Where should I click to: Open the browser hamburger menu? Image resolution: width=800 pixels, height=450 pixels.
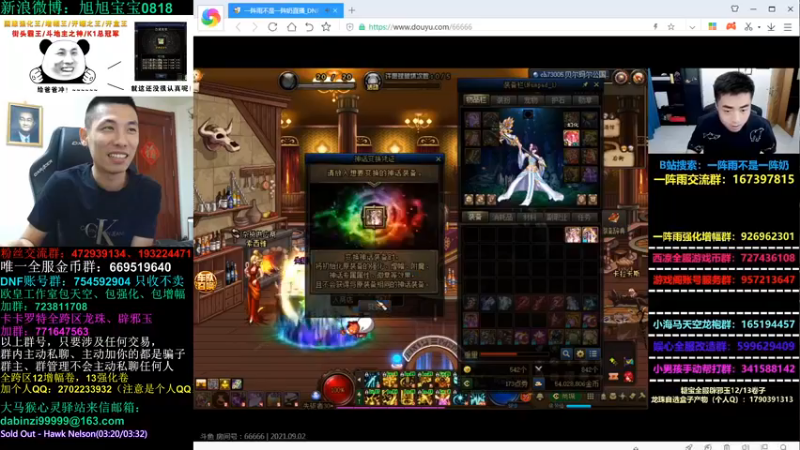788,27
